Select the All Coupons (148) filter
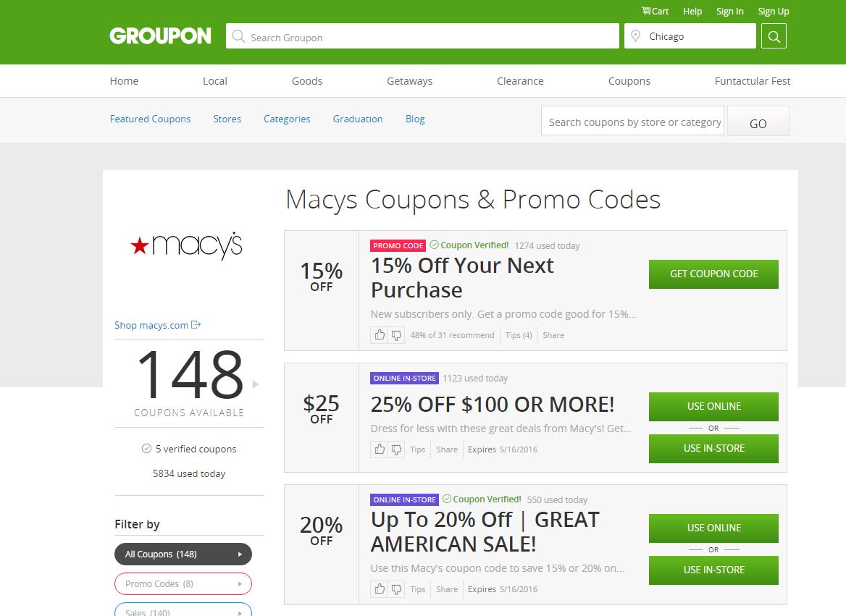The width and height of the screenshot is (846, 616). click(x=183, y=554)
